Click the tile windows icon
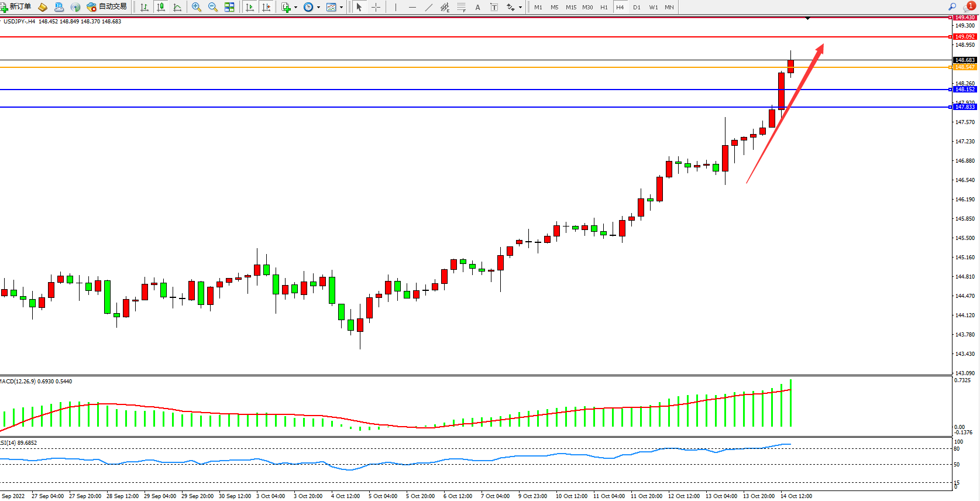 point(229,7)
